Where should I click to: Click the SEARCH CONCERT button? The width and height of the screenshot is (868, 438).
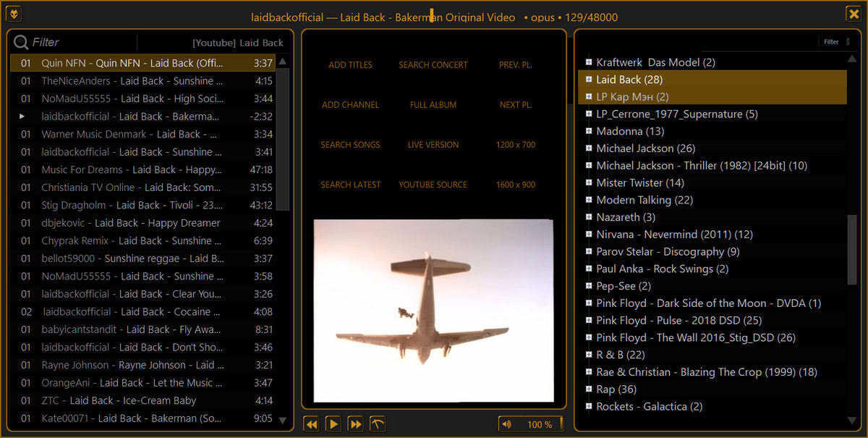click(433, 65)
